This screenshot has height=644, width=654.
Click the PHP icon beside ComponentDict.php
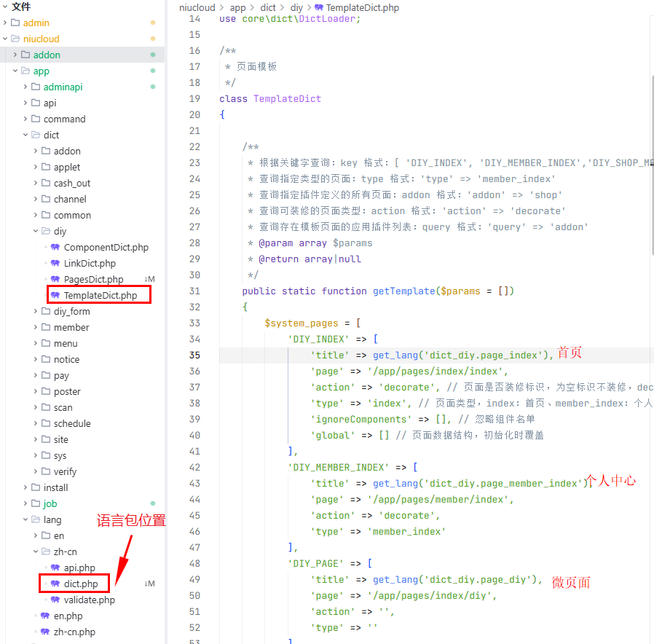pyautogui.click(x=55, y=247)
